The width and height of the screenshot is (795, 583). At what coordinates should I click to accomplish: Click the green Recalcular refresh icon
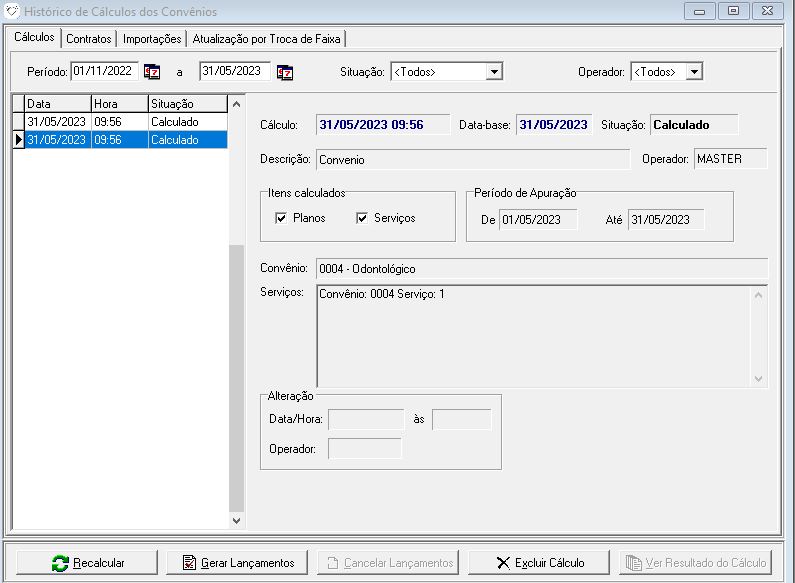click(60, 563)
